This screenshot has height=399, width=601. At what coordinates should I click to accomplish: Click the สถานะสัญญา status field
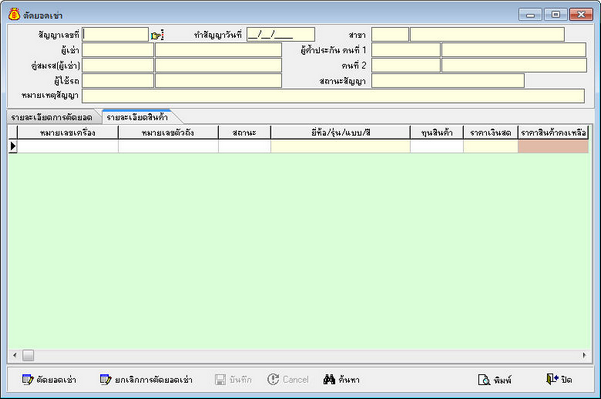(x=448, y=80)
